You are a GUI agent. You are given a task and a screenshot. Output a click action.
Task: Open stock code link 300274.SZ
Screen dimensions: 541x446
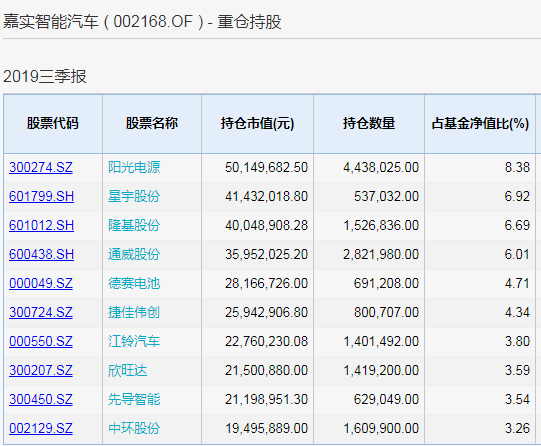coord(41,168)
